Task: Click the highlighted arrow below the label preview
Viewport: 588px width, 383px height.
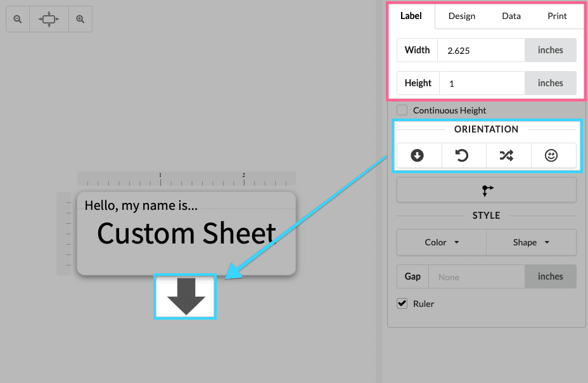Action: pos(184,296)
